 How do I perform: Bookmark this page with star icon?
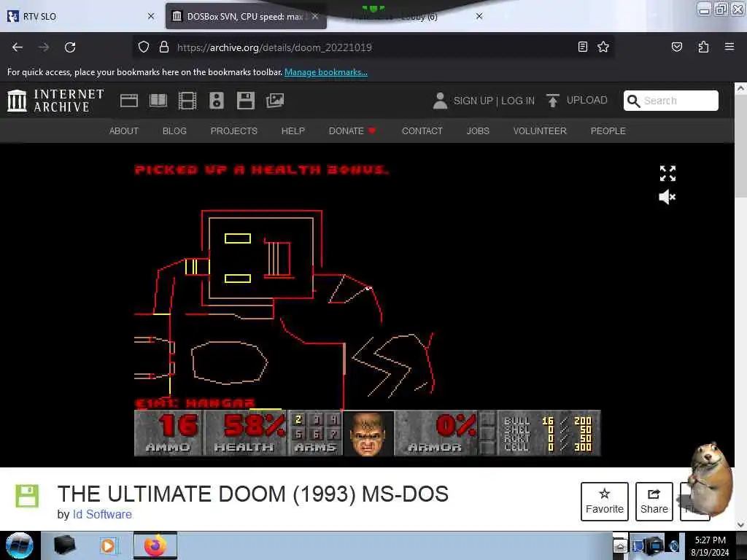(603, 47)
